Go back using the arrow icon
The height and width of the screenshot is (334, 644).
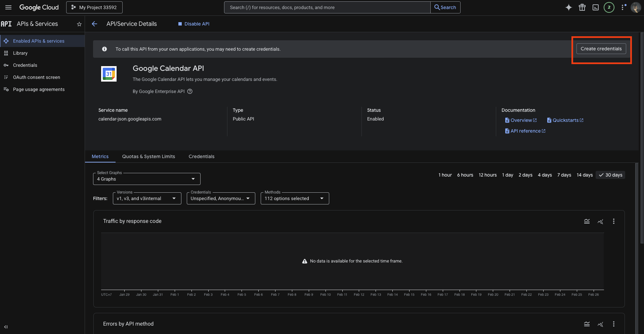click(x=94, y=24)
